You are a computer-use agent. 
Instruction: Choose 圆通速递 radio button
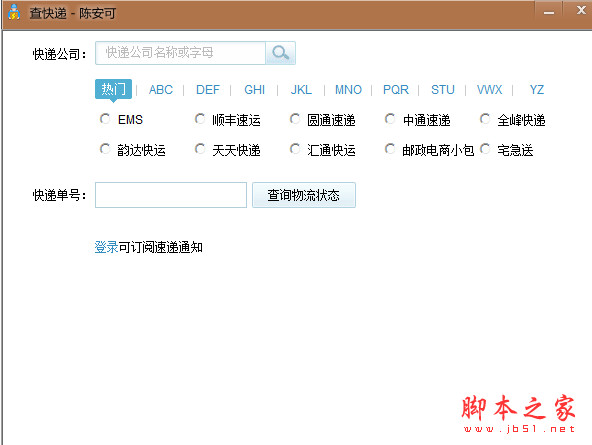click(x=295, y=119)
